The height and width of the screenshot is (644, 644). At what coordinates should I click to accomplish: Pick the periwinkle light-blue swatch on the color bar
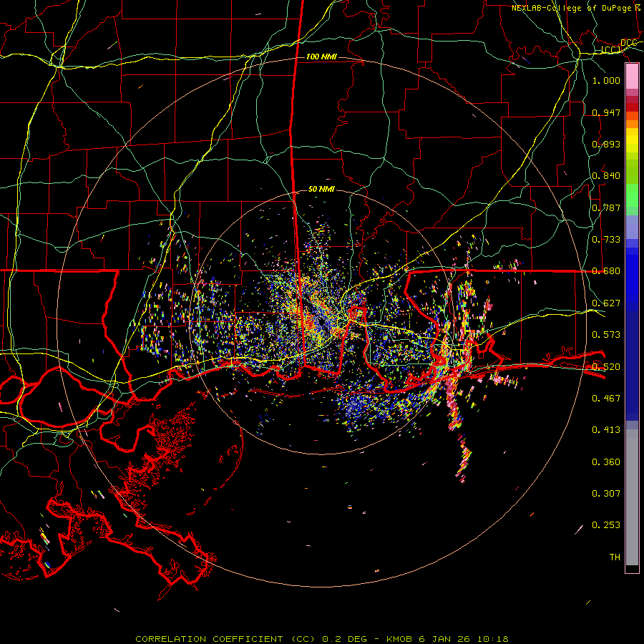point(632,227)
